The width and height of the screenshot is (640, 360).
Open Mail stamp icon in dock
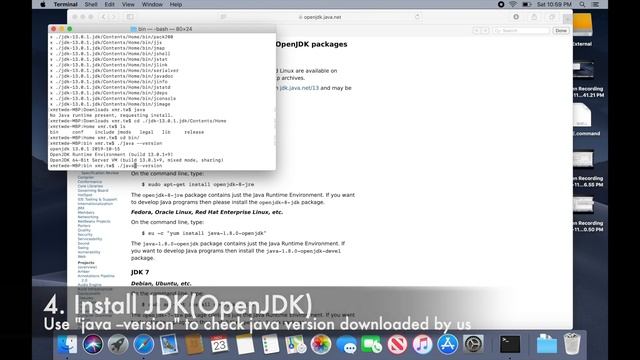pyautogui.click(x=169, y=344)
